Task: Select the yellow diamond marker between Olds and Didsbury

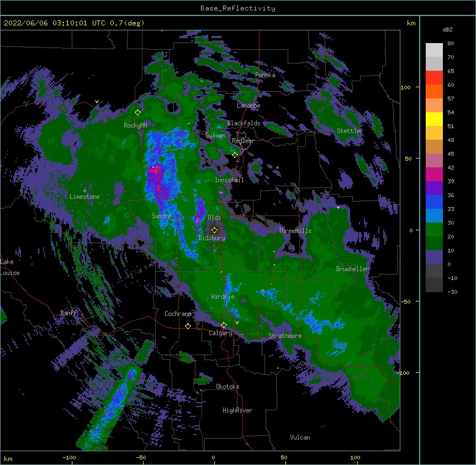Action: coord(214,230)
